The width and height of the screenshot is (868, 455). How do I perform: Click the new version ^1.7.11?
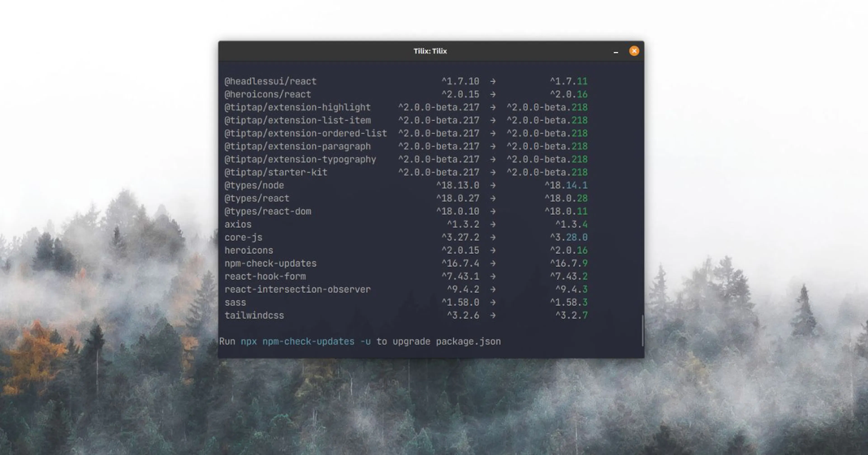[x=569, y=81]
